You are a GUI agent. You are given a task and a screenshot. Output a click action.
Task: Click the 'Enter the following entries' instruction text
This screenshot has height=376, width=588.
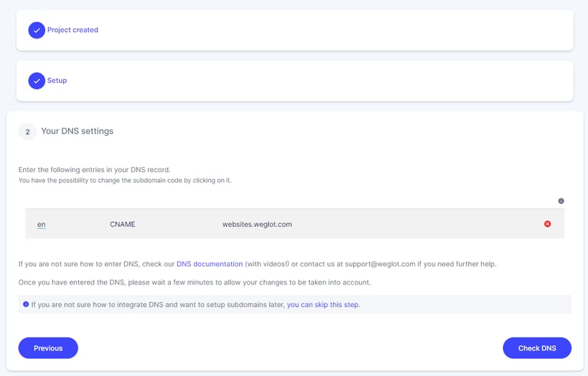click(x=94, y=170)
